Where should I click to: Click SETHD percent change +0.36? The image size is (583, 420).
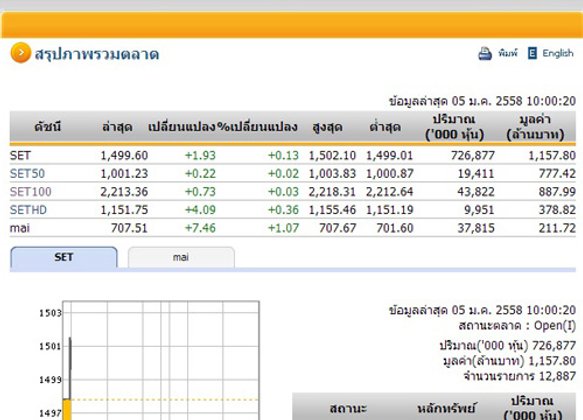point(283,210)
